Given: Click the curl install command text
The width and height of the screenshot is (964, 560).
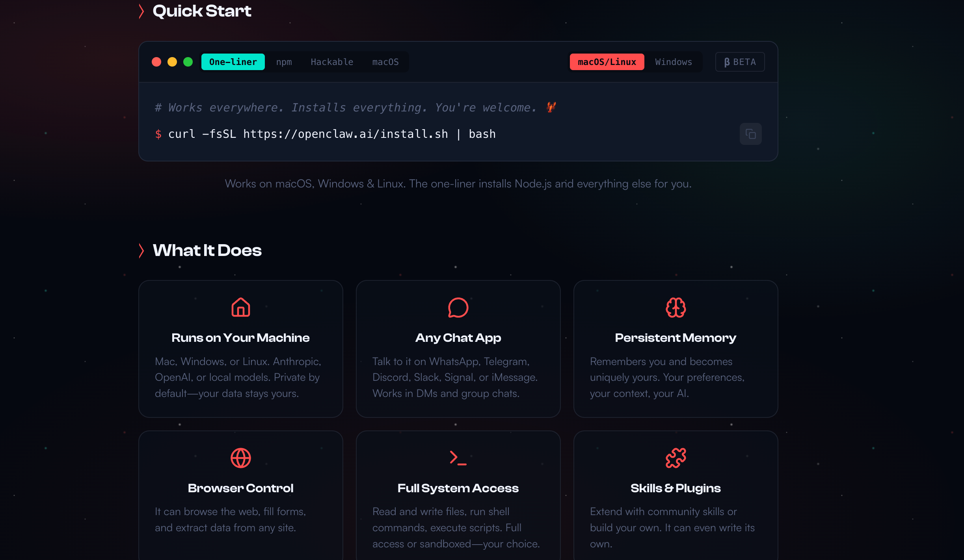Looking at the screenshot, I should click(x=331, y=134).
